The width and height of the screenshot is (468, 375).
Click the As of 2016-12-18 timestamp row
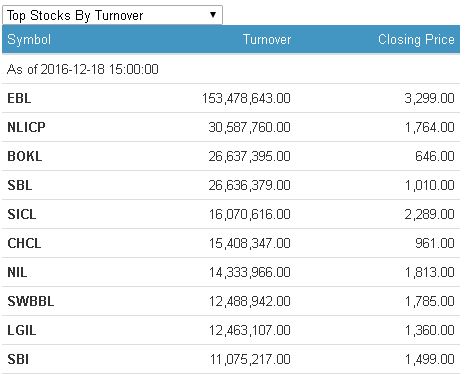[x=231, y=69]
